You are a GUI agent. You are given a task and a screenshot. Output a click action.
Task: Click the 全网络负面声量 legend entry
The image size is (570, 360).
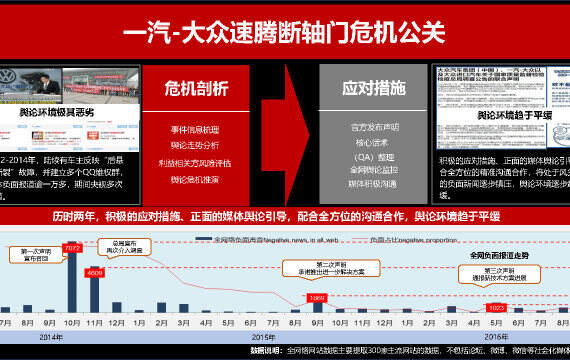267,240
